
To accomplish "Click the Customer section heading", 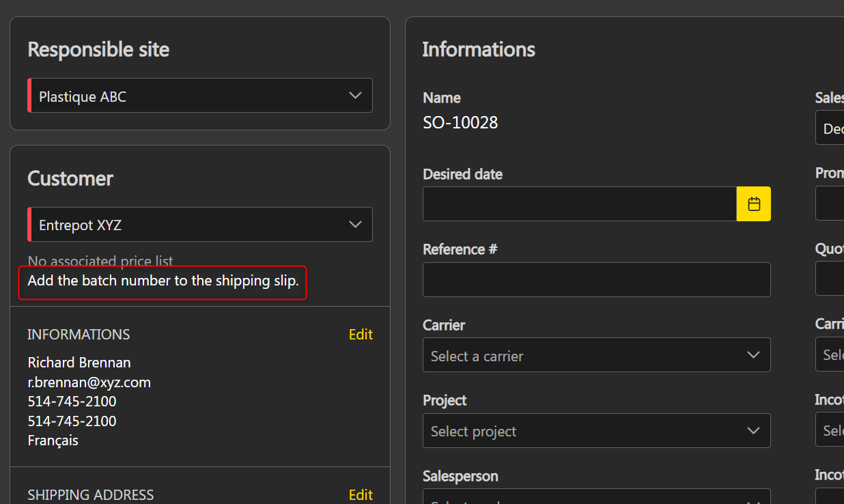I will click(x=70, y=179).
